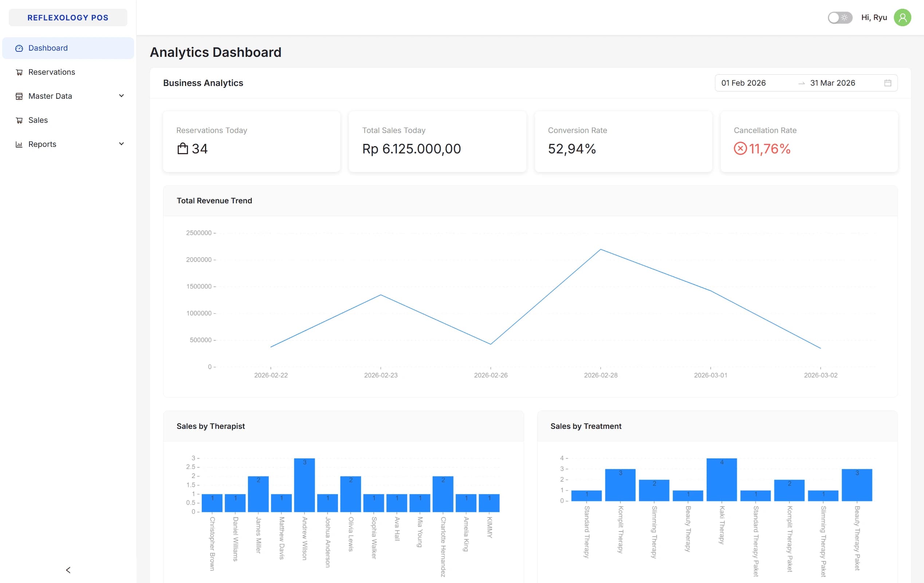Open the Sales menu item

[x=38, y=120]
